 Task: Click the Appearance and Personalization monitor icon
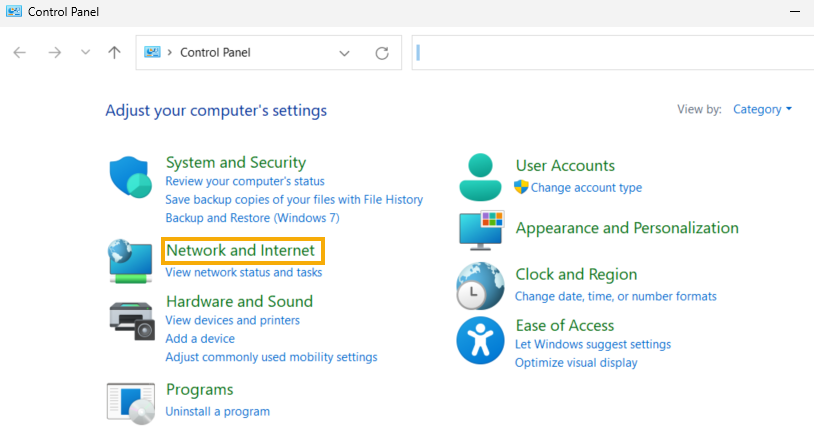click(x=482, y=230)
